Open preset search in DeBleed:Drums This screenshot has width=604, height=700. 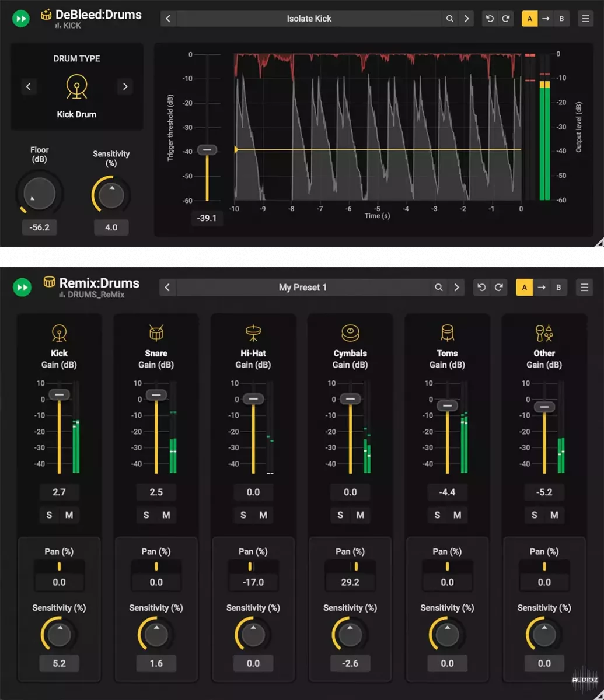coord(450,19)
